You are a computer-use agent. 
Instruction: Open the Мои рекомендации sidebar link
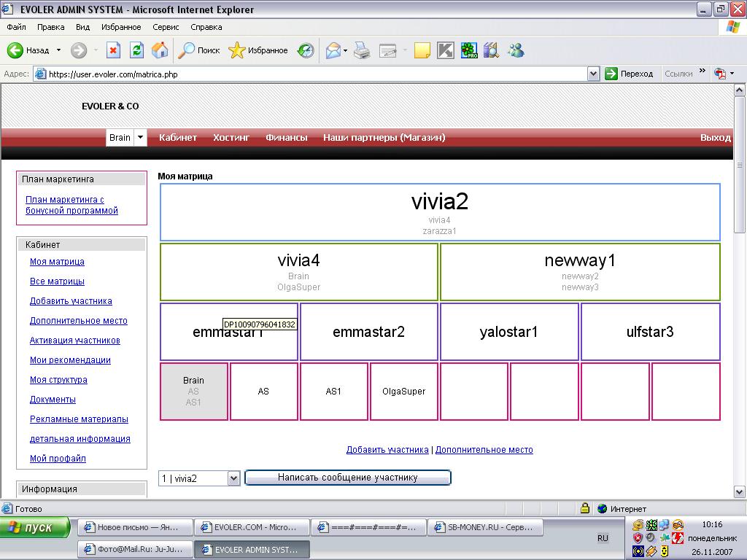click(x=70, y=359)
